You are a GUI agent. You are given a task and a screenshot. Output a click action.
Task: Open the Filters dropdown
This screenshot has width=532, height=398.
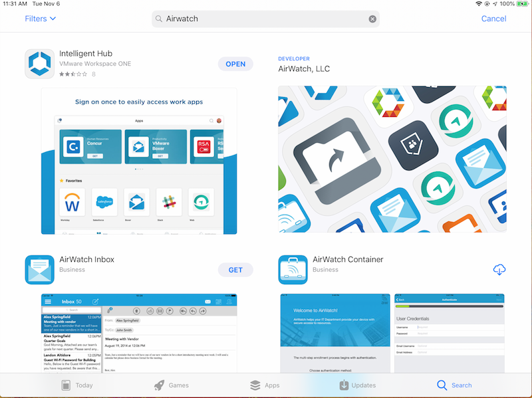coord(40,19)
